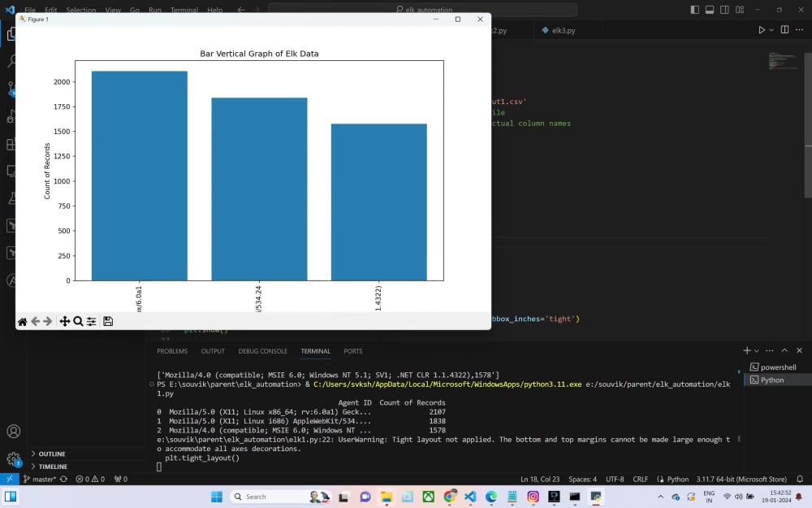Viewport: 812px width, 508px height.
Task: Save the Elk Data figure using the disk icon
Action: point(108,321)
